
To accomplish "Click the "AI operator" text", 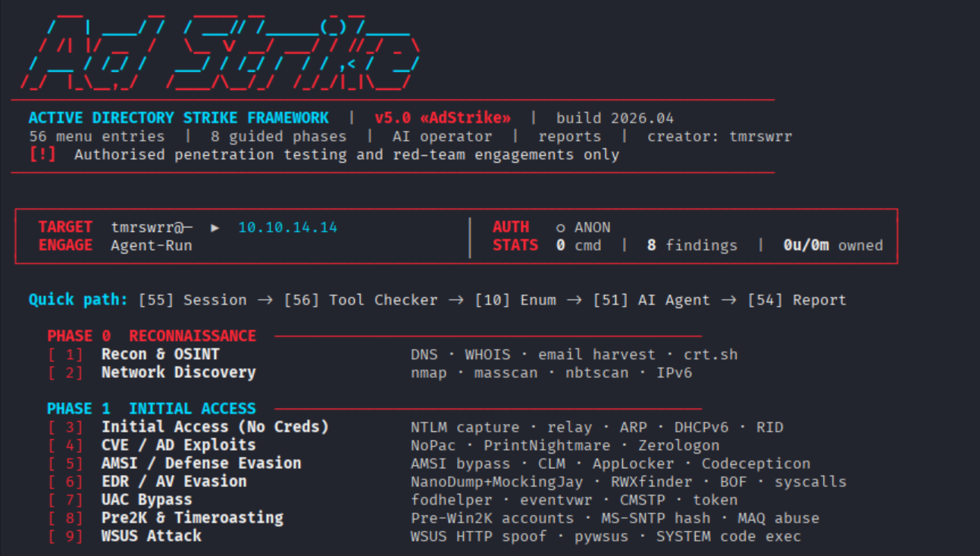I will (442, 136).
